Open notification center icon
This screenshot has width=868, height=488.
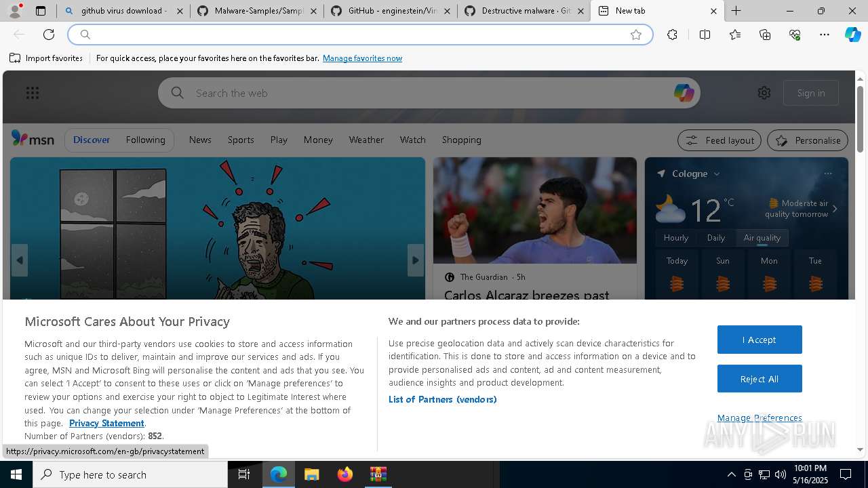pos(846,474)
